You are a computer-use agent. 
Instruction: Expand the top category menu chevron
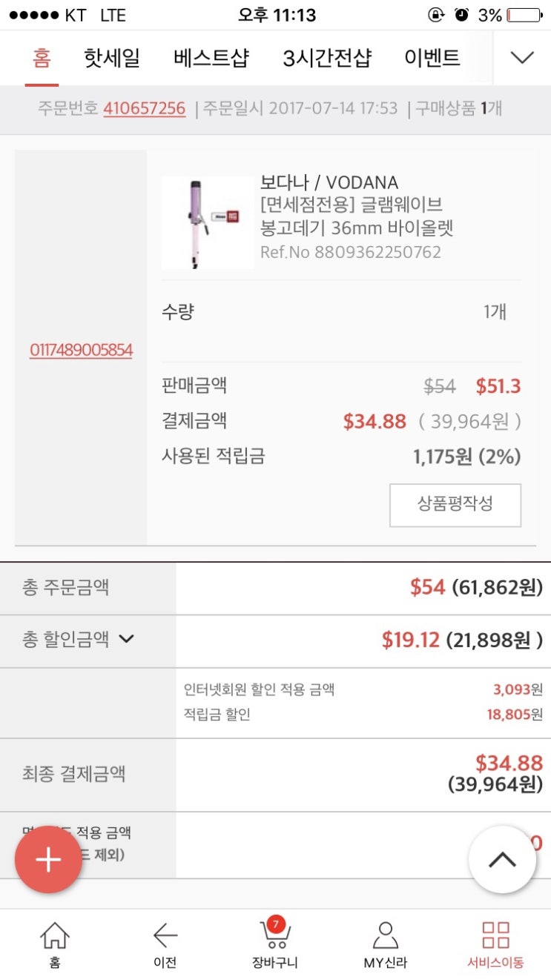pos(522,58)
